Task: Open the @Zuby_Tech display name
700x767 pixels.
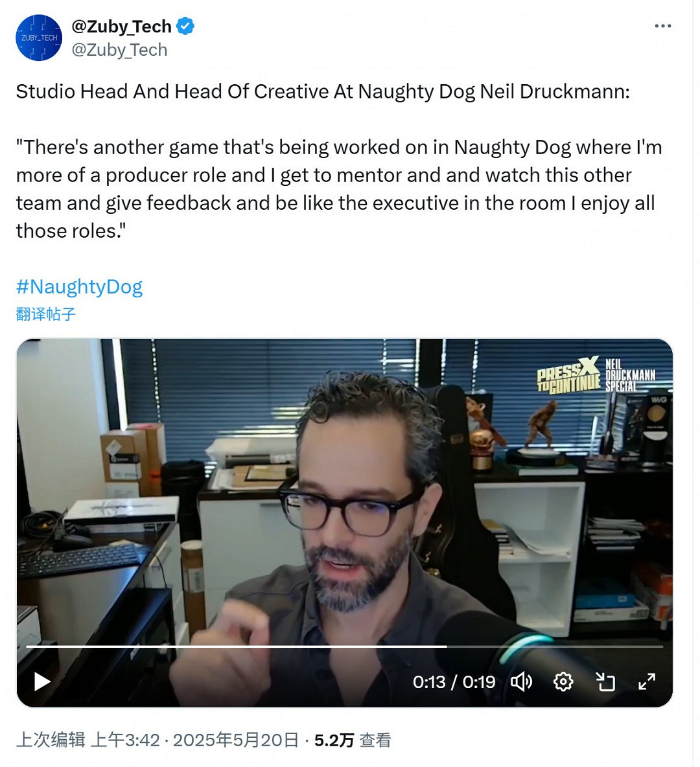Action: [122, 27]
